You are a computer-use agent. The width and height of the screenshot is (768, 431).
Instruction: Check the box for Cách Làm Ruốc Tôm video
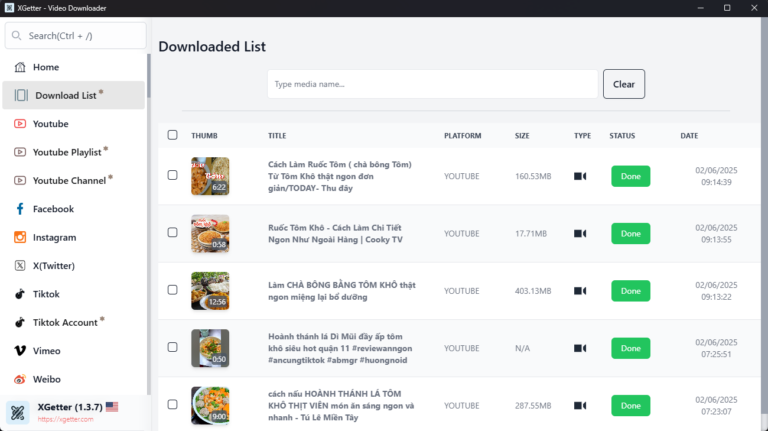pos(173,176)
